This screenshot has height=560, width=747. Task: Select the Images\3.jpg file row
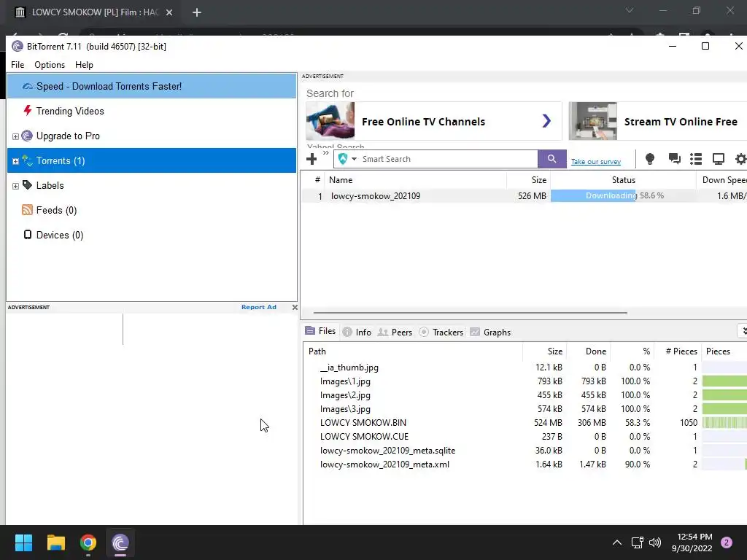coord(525,408)
